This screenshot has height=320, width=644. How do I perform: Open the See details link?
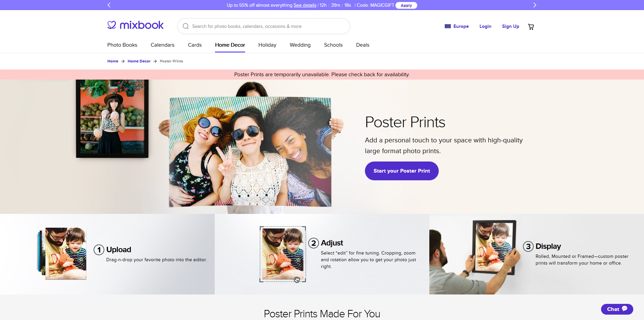tap(305, 5)
